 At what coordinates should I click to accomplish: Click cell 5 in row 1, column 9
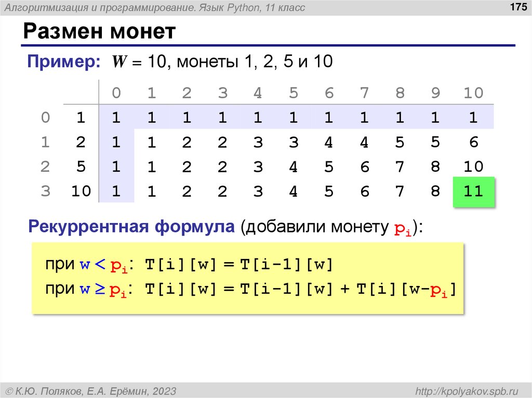435,142
